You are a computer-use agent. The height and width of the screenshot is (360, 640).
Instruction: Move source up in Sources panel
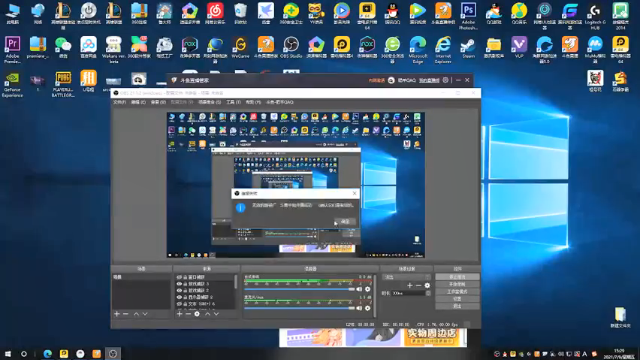coord(207,314)
